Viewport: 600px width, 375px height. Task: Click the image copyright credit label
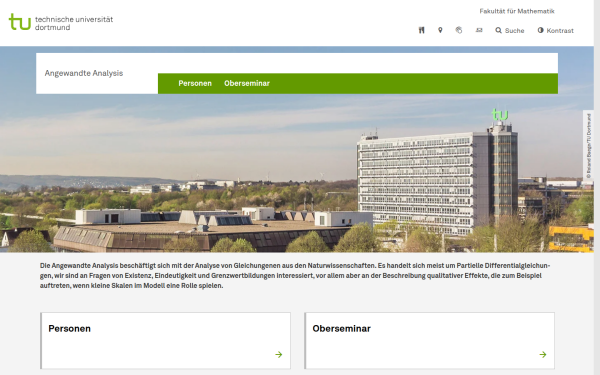(x=589, y=145)
